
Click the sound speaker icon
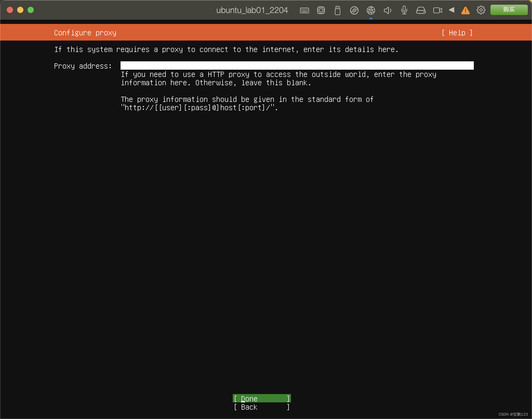pos(387,10)
